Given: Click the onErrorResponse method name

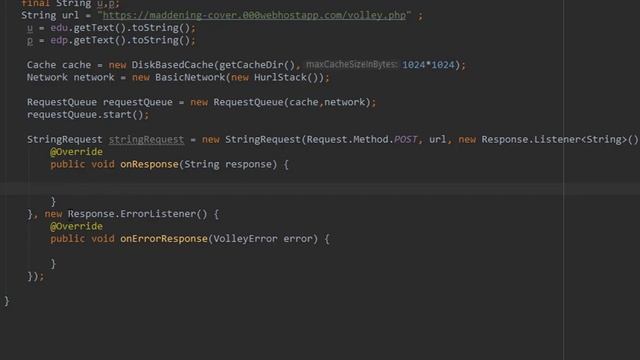Looking at the screenshot, I should tap(164, 239).
